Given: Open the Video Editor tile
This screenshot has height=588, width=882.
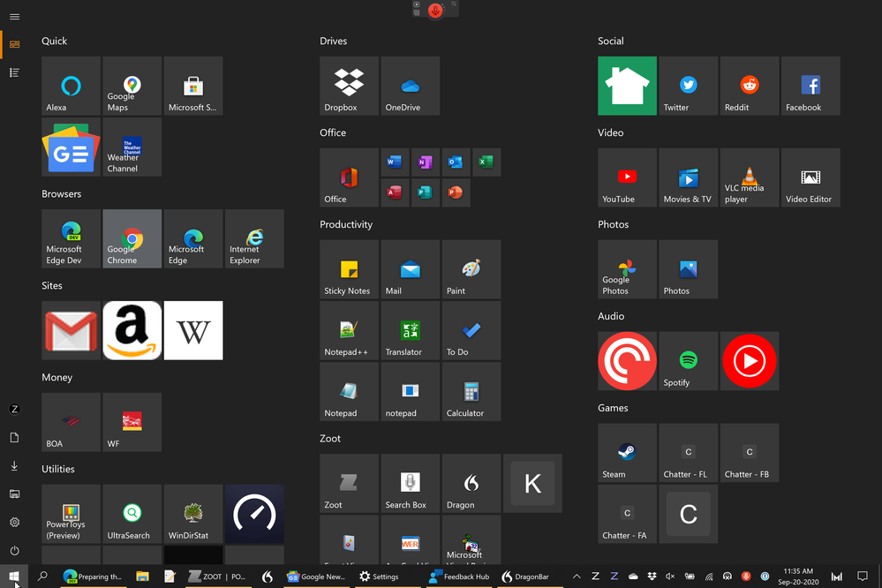Looking at the screenshot, I should [810, 177].
